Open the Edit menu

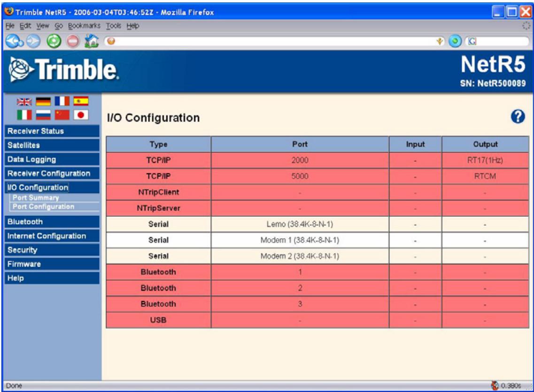[25, 26]
